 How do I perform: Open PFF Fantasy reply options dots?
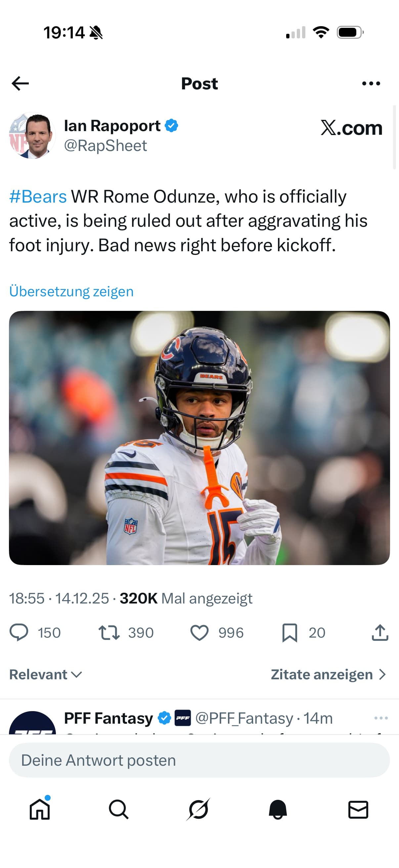tap(381, 718)
